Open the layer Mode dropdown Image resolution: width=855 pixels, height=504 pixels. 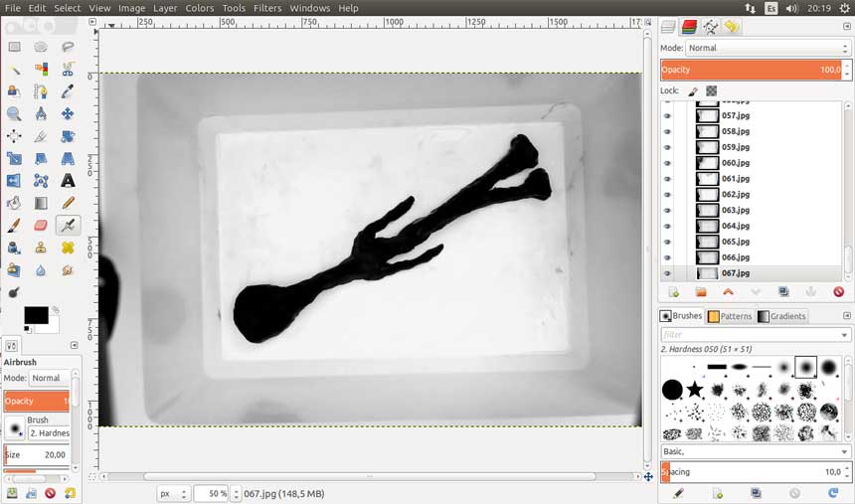[768, 48]
